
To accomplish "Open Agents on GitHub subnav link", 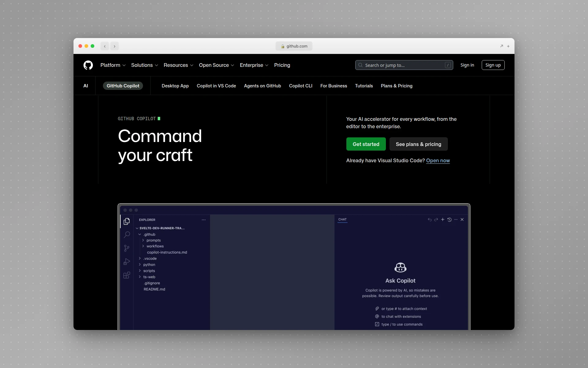I will coord(262,86).
